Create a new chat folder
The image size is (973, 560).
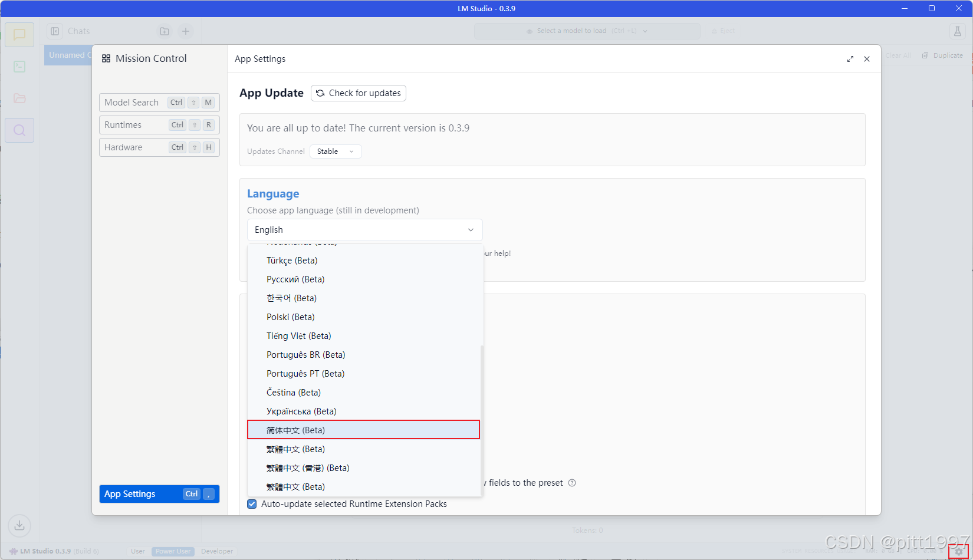pos(165,31)
